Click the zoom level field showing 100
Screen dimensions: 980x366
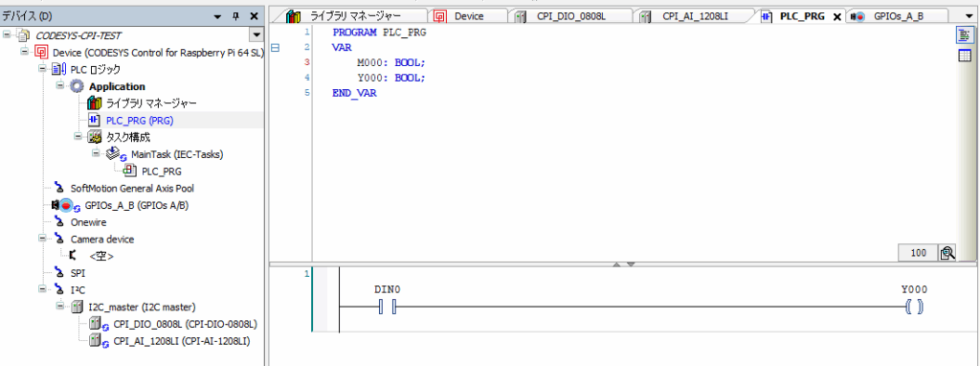[918, 253]
